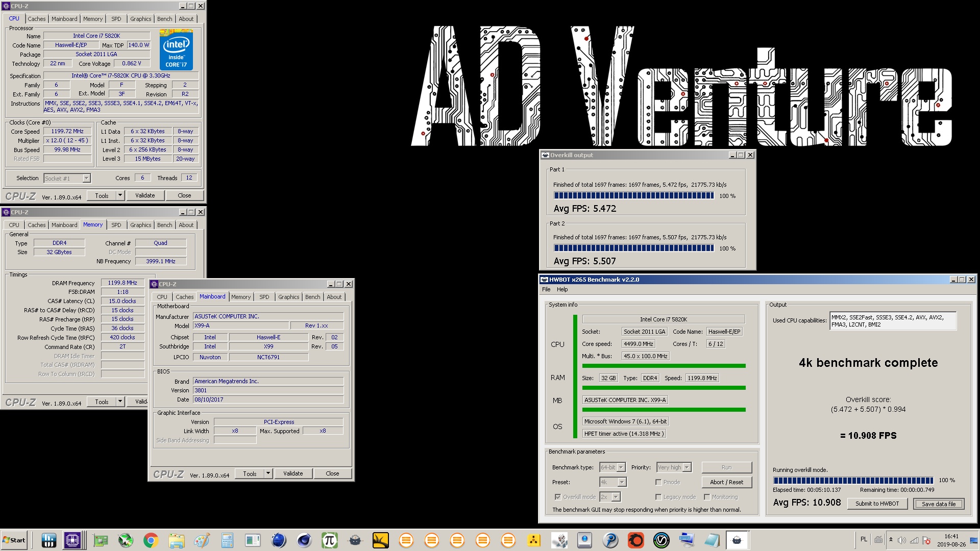Open Graphics tab in CPU-Z Memory window
Image resolution: width=980 pixels, height=551 pixels.
click(140, 225)
